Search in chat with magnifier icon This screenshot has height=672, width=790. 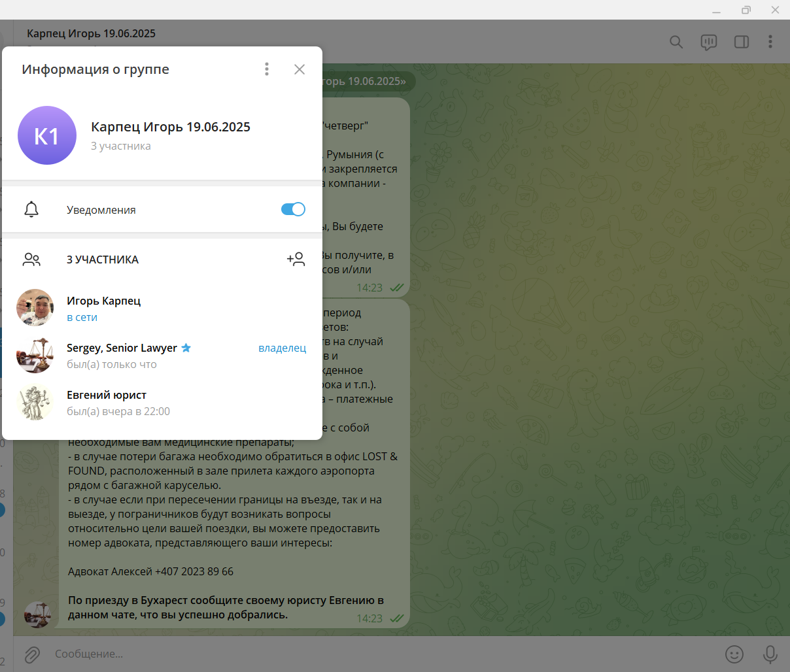(x=676, y=42)
